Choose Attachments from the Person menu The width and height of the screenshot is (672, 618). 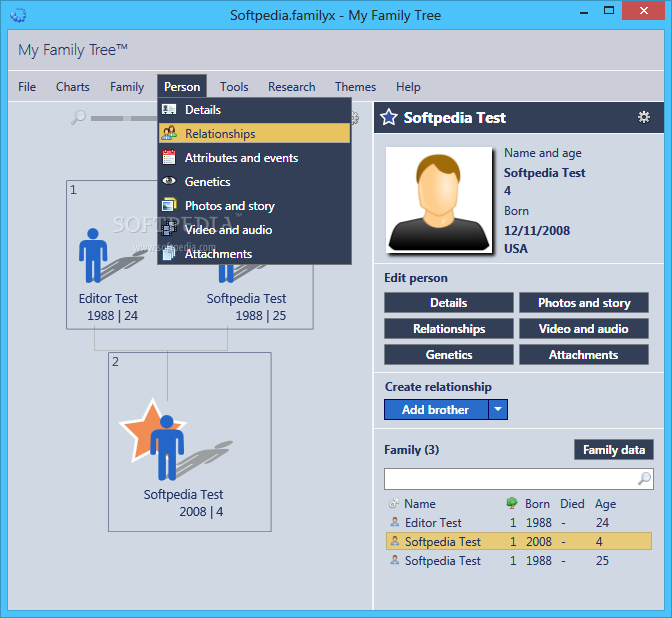point(255,253)
